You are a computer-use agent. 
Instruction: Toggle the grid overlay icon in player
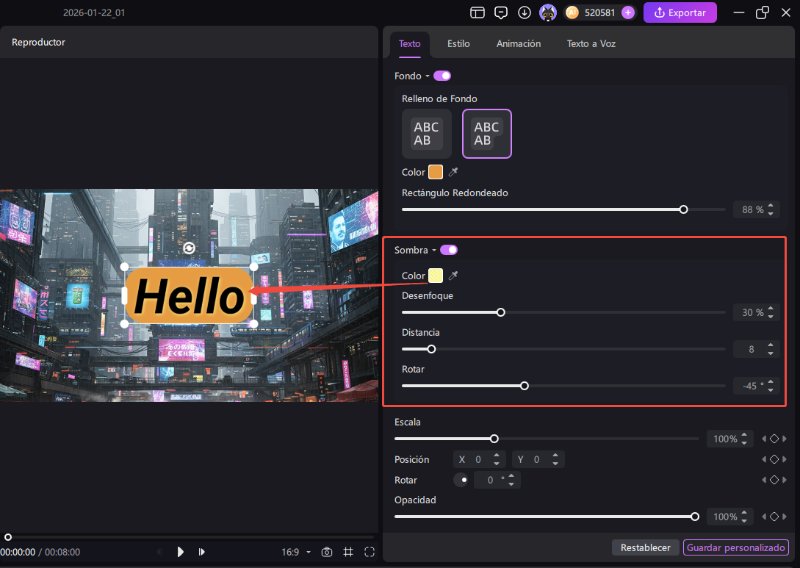tap(348, 552)
